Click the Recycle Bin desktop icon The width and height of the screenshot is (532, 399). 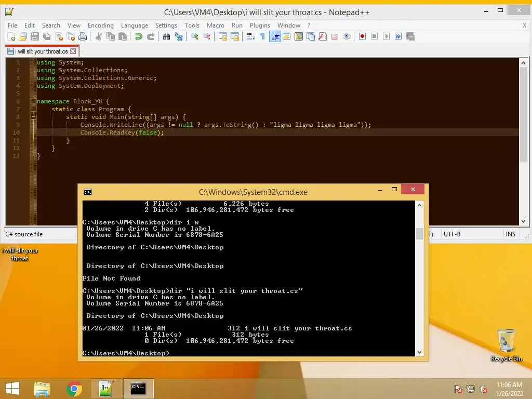tap(506, 345)
